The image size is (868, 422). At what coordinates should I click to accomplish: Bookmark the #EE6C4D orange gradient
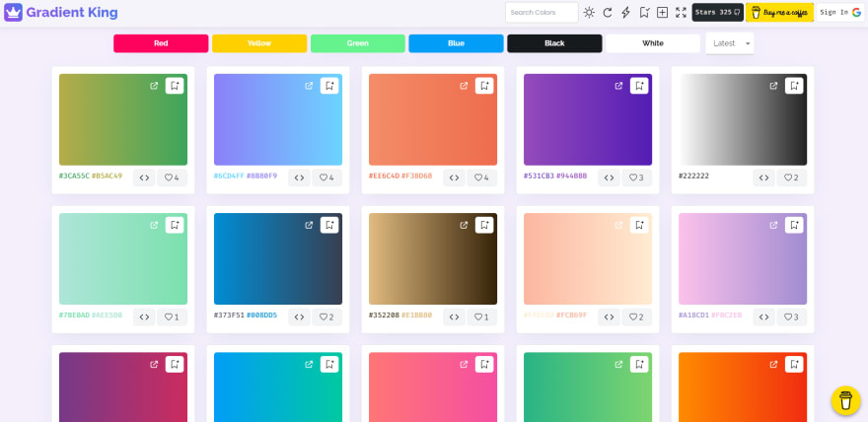tap(484, 86)
